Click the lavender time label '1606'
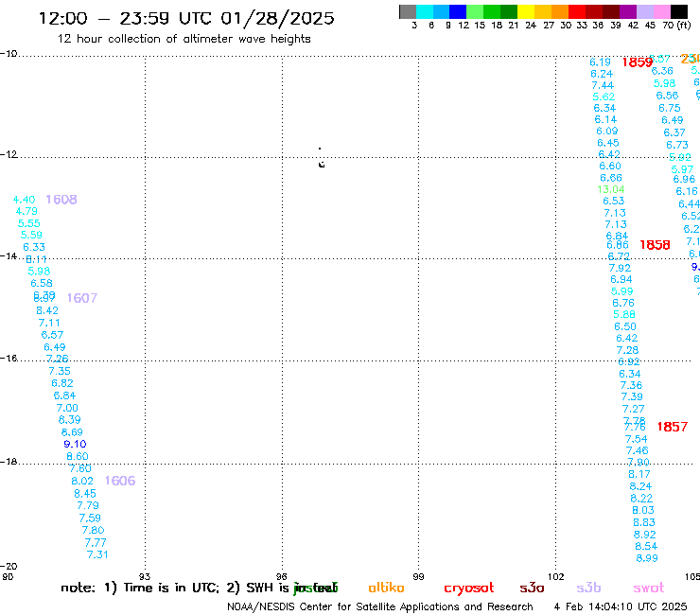This screenshot has height=615, width=700. pyautogui.click(x=119, y=481)
